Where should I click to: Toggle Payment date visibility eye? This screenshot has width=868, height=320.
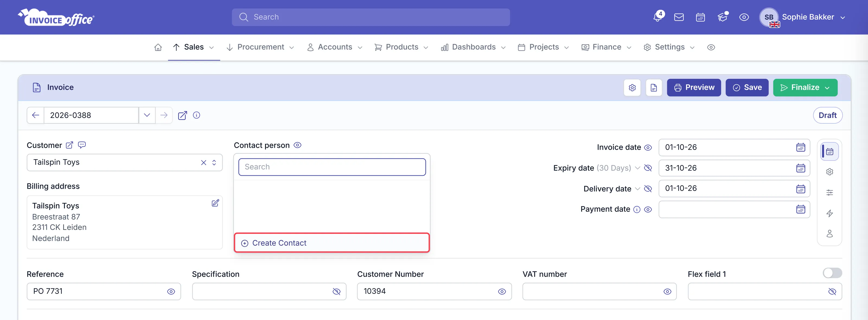tap(648, 210)
